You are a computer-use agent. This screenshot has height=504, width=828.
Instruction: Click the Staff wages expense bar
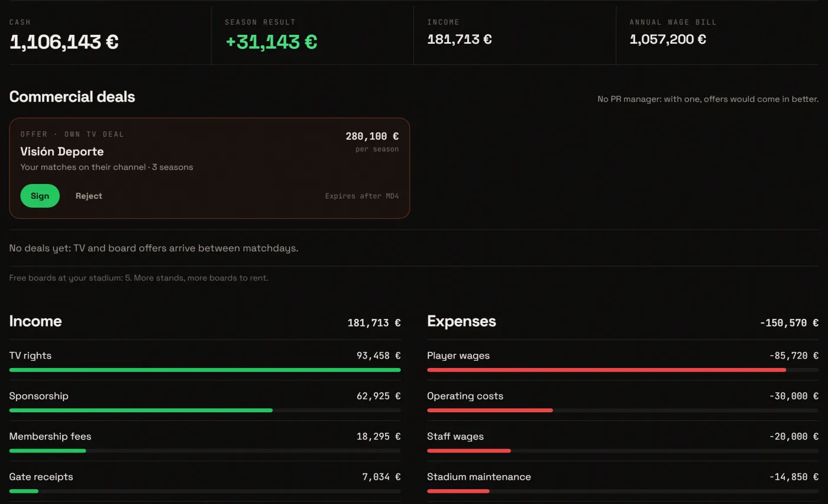623,451
